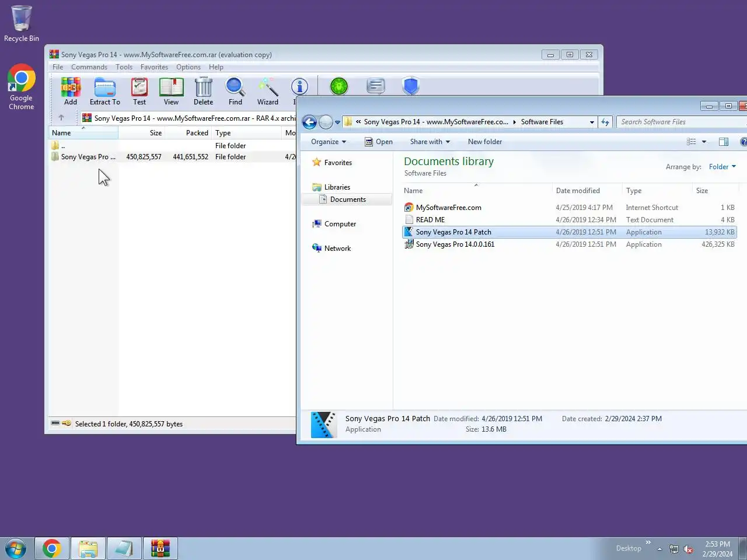The image size is (747, 560).
Task: Show hidden tray icons arrow
Action: coord(659,549)
